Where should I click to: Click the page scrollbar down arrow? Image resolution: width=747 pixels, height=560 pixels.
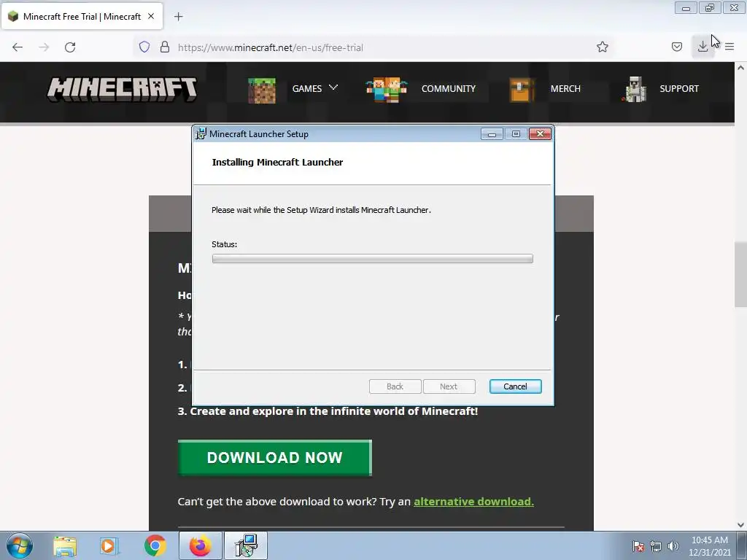click(740, 525)
